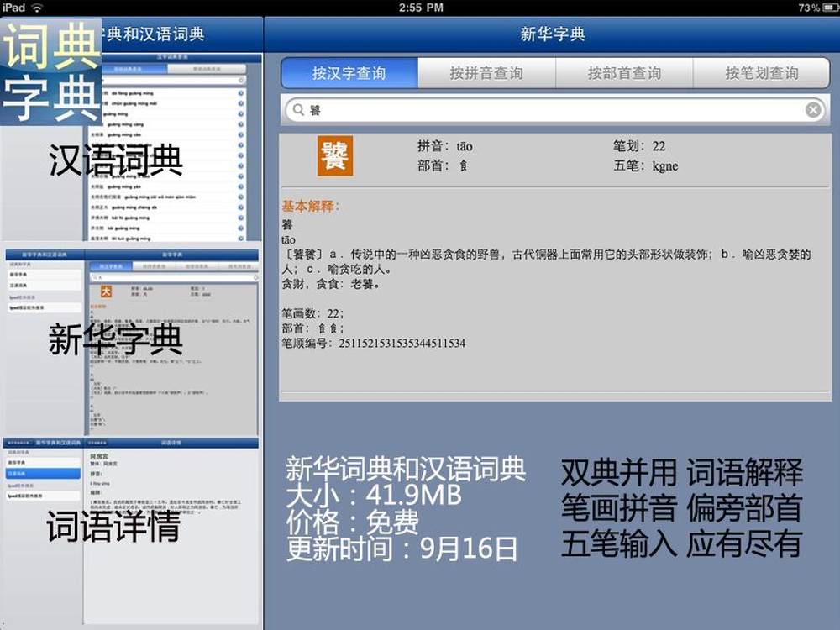The height and width of the screenshot is (630, 840).
Task: Open the 按部首查询 tab
Action: click(x=624, y=73)
